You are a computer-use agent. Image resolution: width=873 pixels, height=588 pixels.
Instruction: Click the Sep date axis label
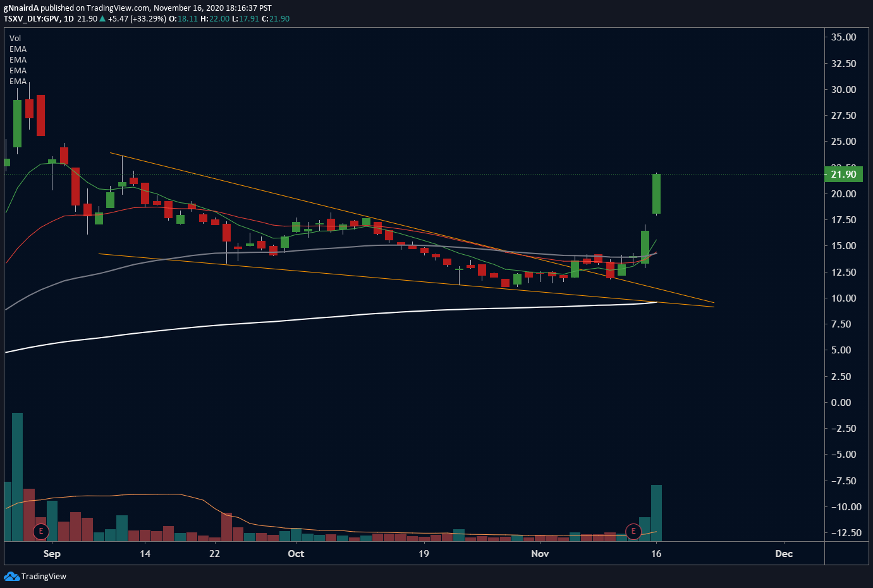pyautogui.click(x=52, y=554)
